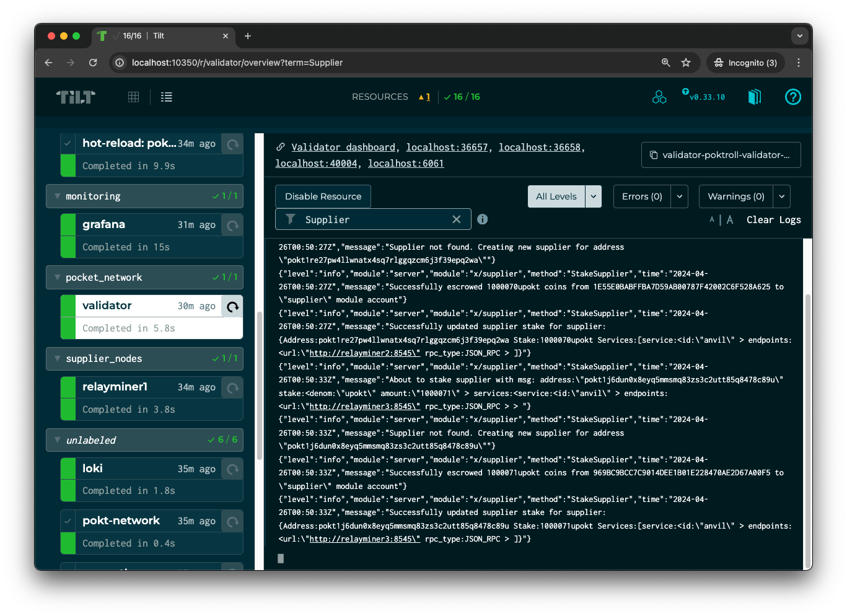Open the snapshot icon in header
This screenshot has width=847, height=616.
point(755,97)
